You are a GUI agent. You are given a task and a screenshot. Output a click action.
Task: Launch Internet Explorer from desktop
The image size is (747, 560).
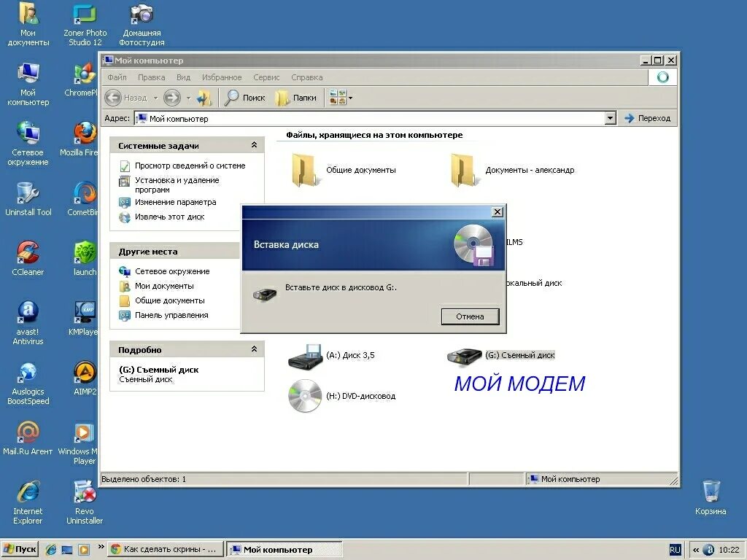(28, 503)
